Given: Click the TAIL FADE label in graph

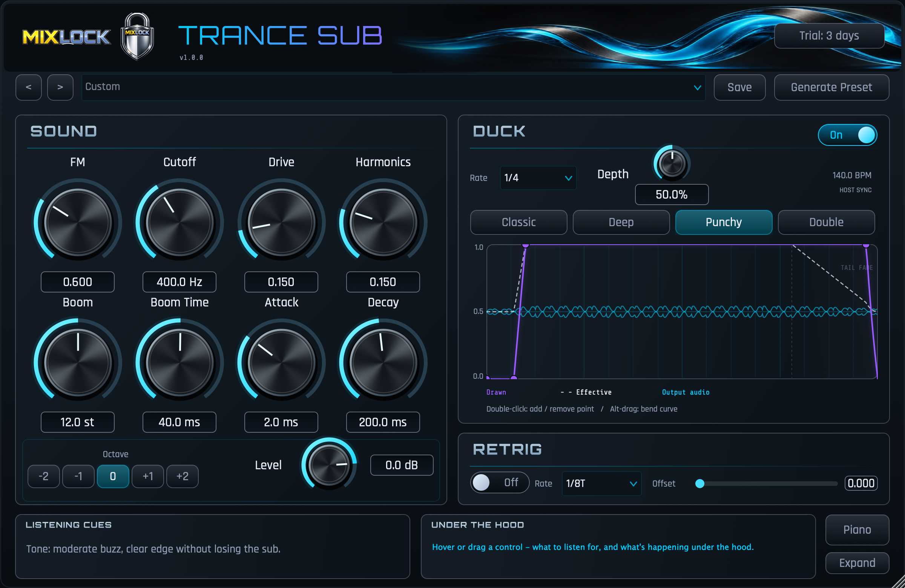Looking at the screenshot, I should [857, 268].
